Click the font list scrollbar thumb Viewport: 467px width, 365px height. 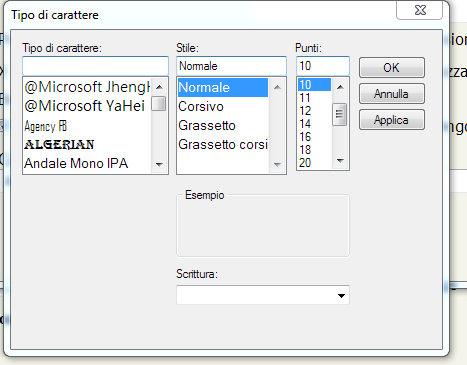[x=159, y=103]
